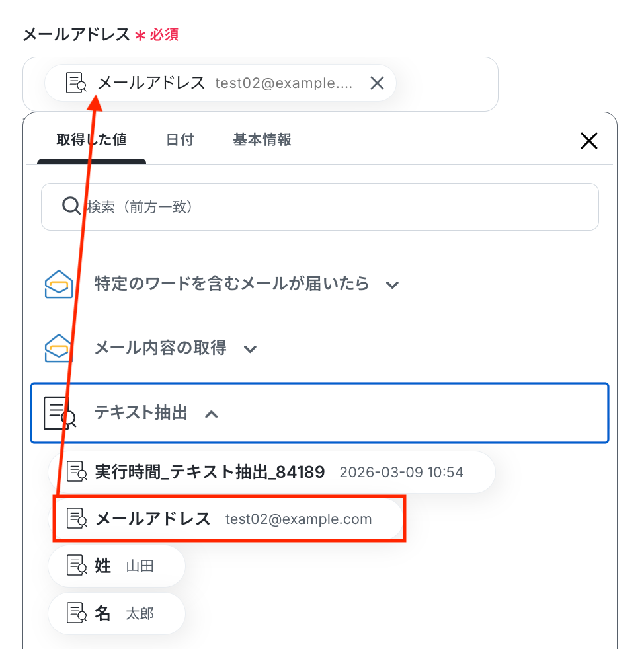Select the 実行時間_テキスト抽出_84189 value
The height and width of the screenshot is (649, 644).
272,472
